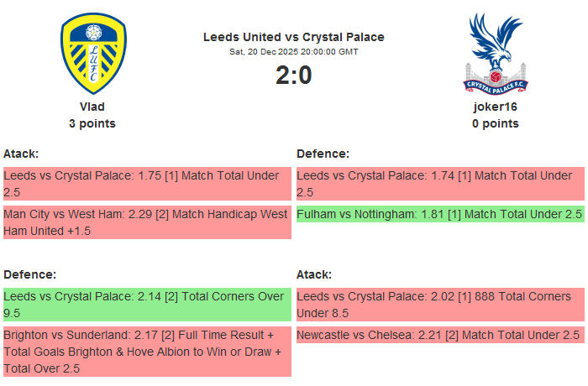Click the match date Sat, 20 Dec 2025
The image size is (588, 386).
pyautogui.click(x=293, y=52)
